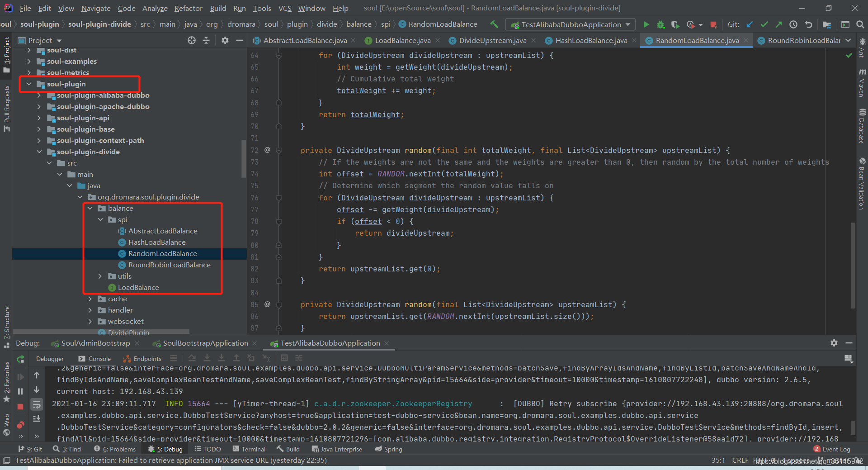868x470 pixels.
Task: Toggle the Maven side panel
Action: click(x=862, y=83)
